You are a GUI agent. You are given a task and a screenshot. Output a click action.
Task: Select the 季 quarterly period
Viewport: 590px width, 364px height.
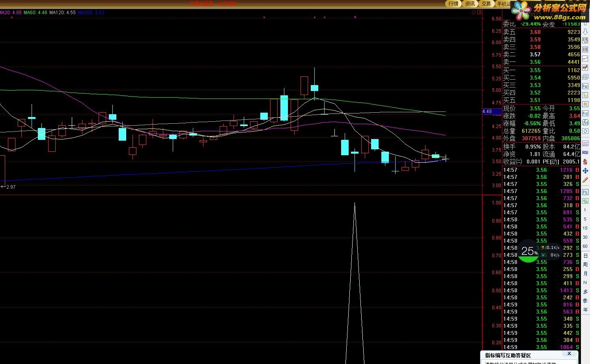click(585, 301)
